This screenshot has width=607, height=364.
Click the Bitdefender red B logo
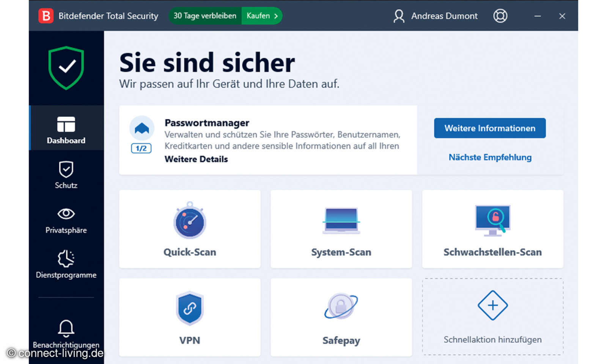point(46,16)
